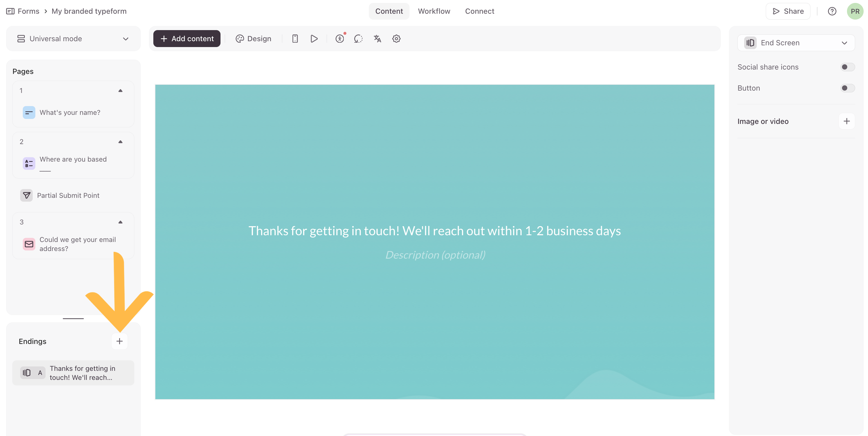Open the accessibility checker icon

(340, 39)
